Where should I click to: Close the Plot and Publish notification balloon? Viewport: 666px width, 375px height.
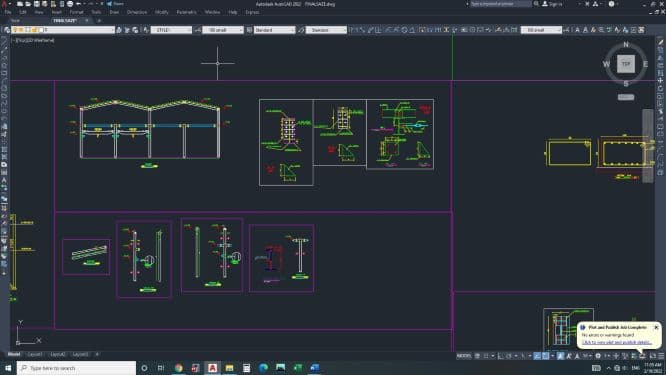click(x=656, y=327)
